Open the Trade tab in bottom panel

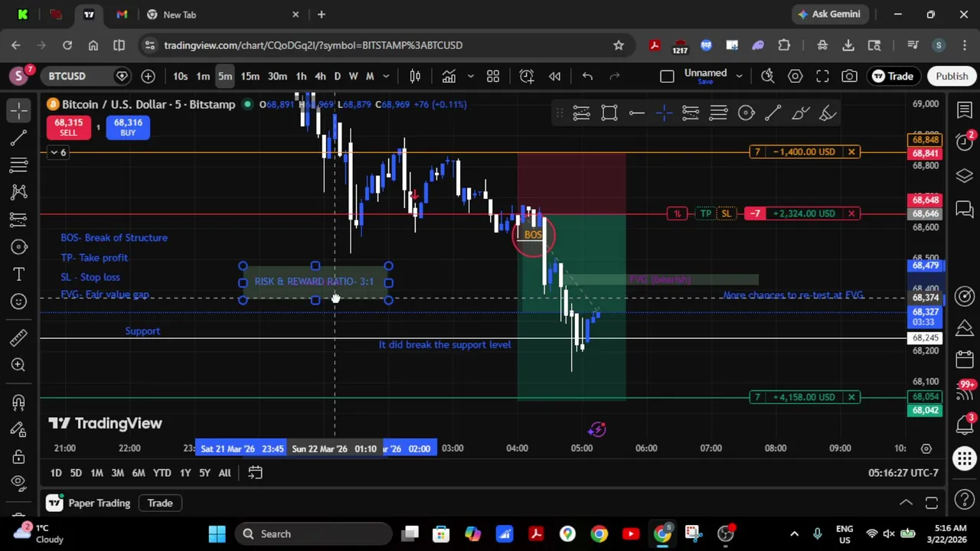coord(160,503)
